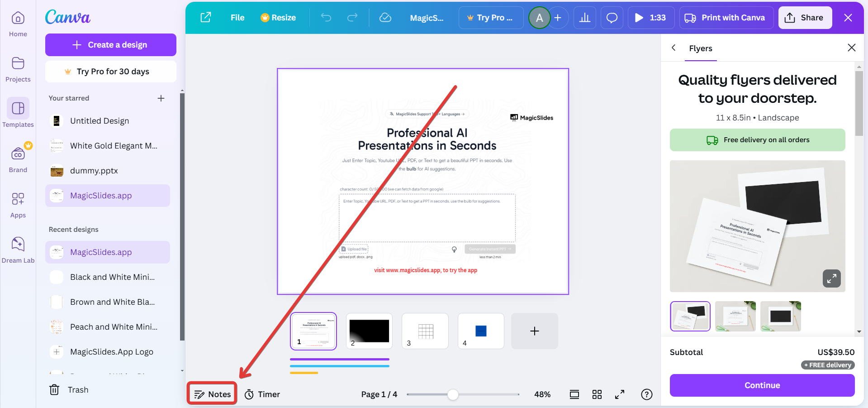Open the Projects folder in sidebar
The width and height of the screenshot is (868, 408).
(18, 70)
